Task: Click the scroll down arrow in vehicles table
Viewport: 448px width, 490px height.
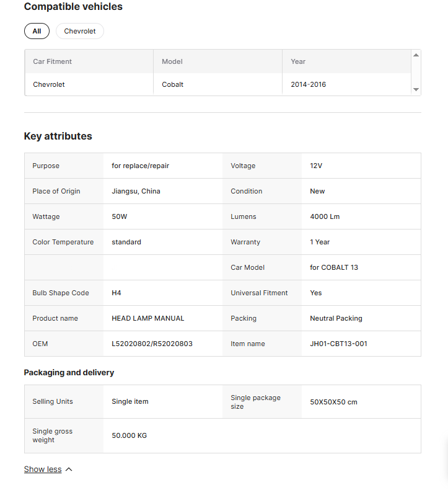Action: pyautogui.click(x=416, y=90)
